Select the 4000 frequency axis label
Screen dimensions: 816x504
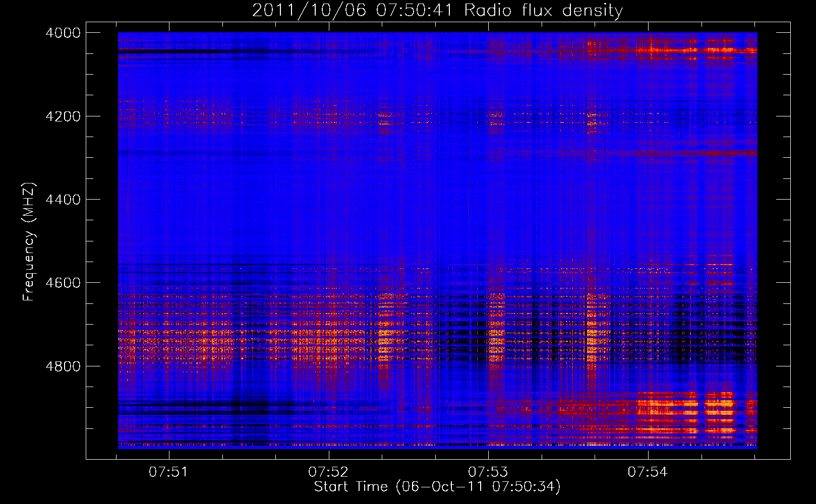point(63,33)
